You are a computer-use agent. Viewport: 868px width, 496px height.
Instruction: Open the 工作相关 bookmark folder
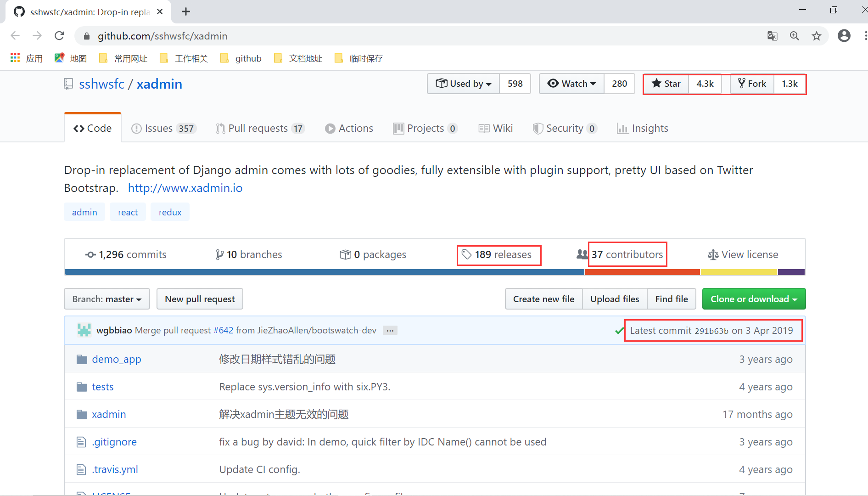pos(184,58)
